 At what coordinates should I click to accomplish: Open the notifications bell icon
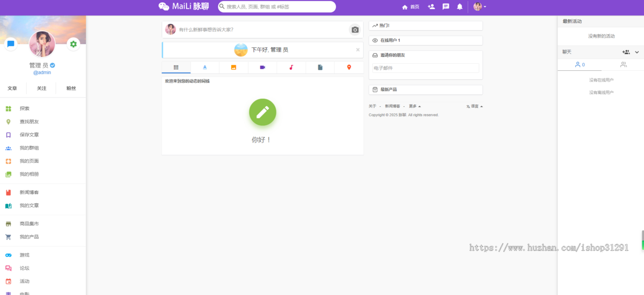tap(460, 7)
